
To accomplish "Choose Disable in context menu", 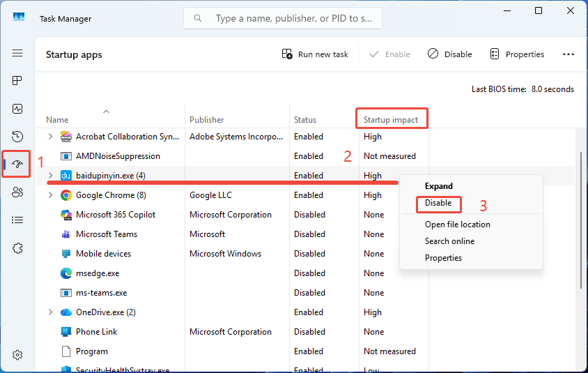I will coord(438,203).
